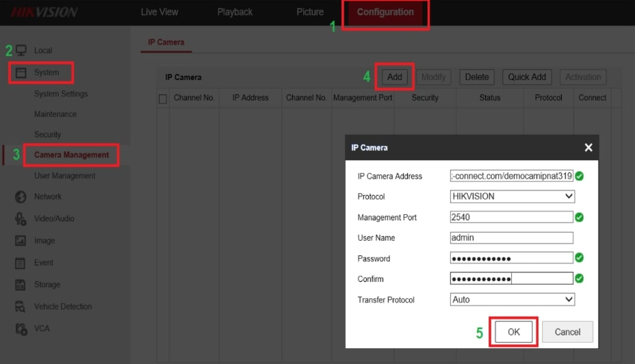635x364 pixels.
Task: Close the IP Camera dialog
Action: tap(588, 148)
